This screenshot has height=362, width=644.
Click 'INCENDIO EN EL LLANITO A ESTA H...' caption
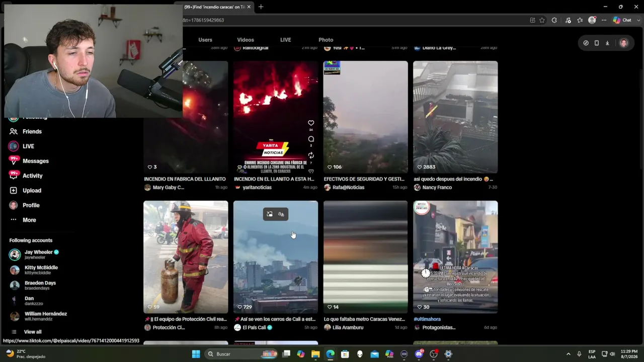tap(274, 179)
